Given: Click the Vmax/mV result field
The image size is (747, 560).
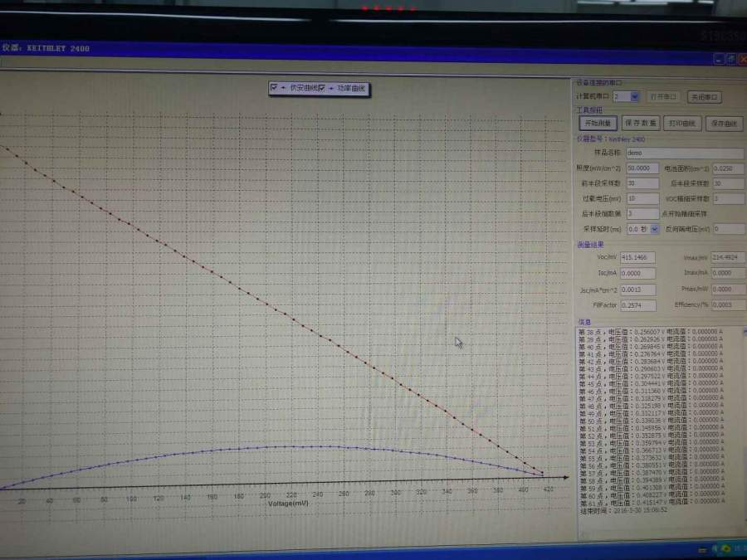Looking at the screenshot, I should tap(728, 258).
